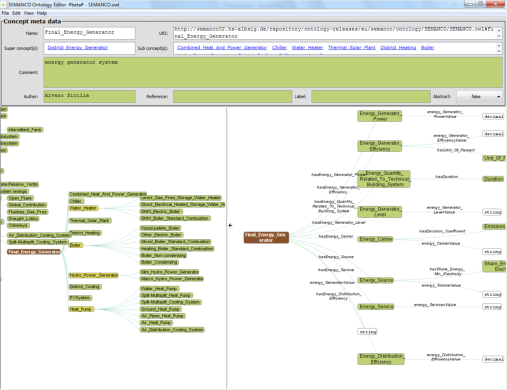
Task: Select the Intermittent_Fans node
Action: coord(25,129)
